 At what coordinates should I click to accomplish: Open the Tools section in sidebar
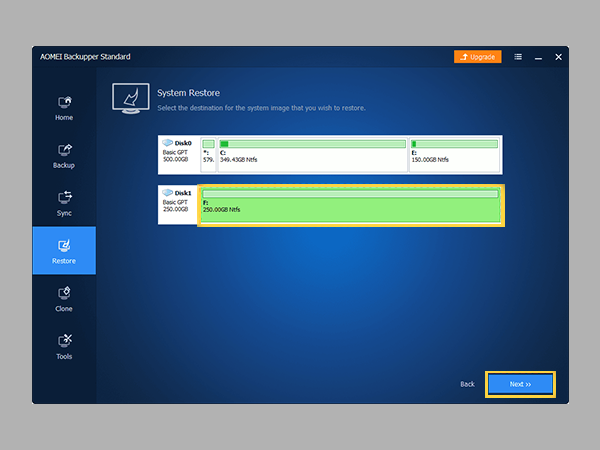[x=64, y=347]
